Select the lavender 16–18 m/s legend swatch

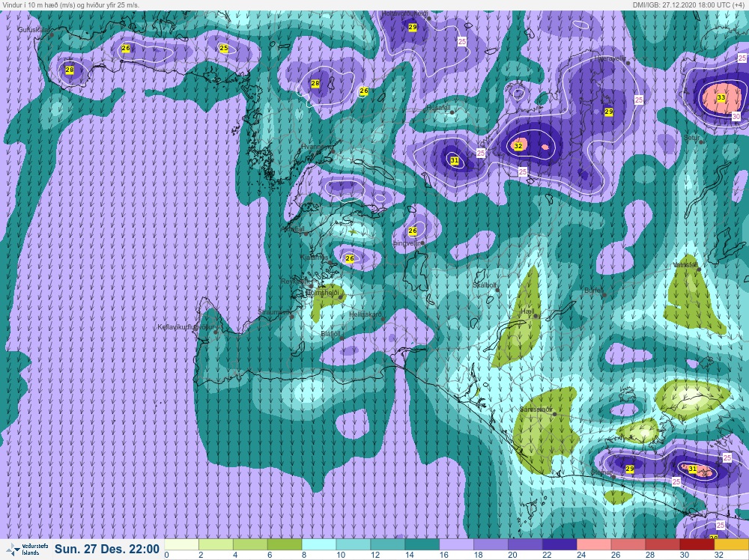(457, 545)
